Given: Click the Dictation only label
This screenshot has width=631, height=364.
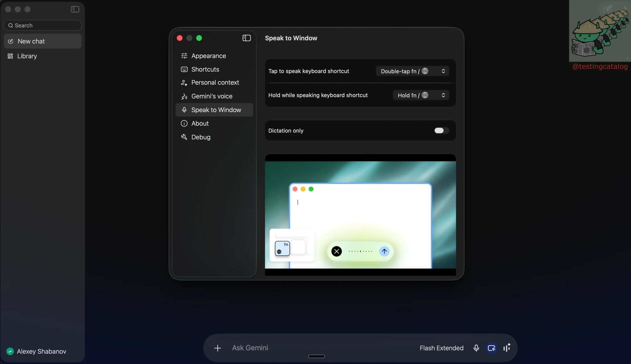Looking at the screenshot, I should click(286, 131).
